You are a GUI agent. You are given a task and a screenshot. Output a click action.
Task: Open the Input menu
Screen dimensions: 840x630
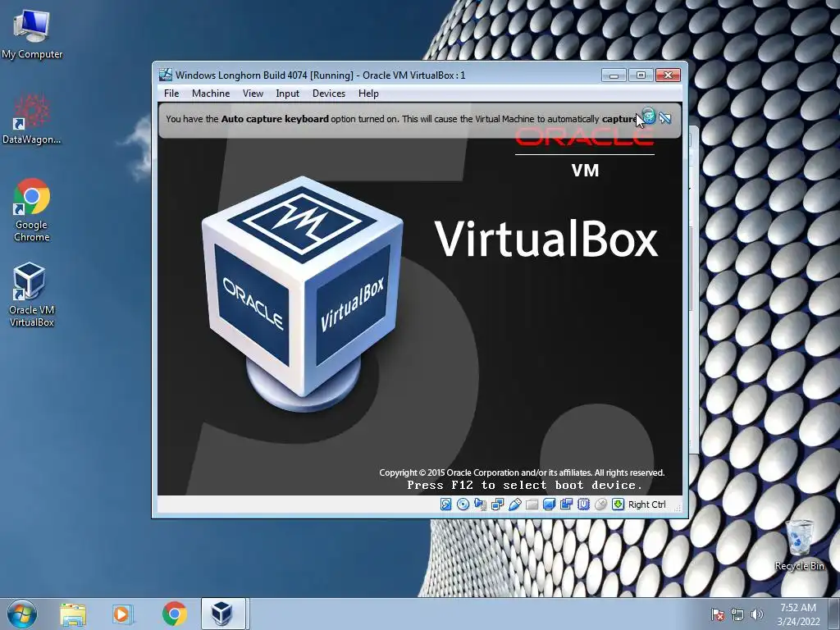[x=288, y=94]
